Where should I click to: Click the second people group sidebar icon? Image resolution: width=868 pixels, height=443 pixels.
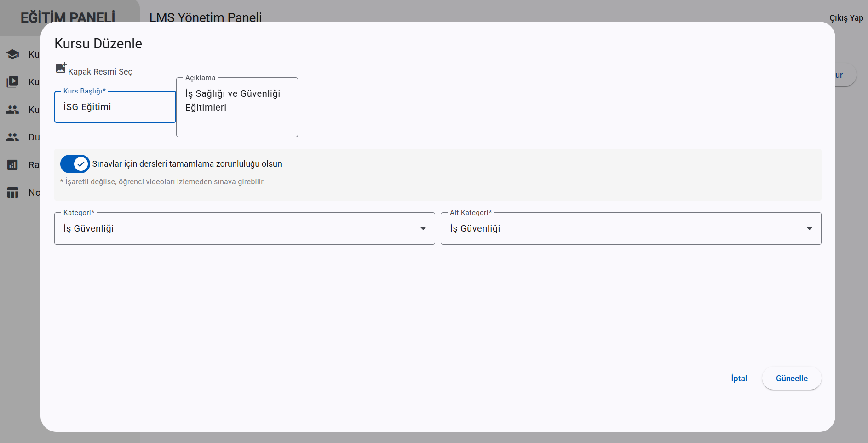(13, 137)
